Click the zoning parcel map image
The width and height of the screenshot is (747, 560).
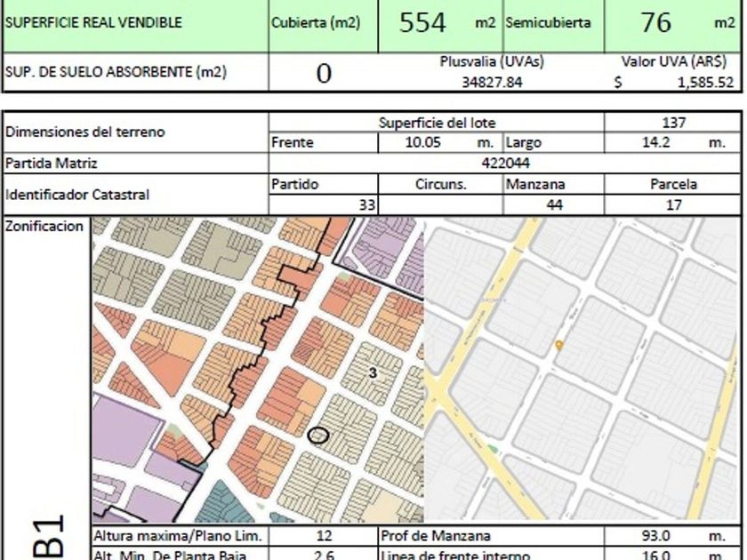coord(258,370)
